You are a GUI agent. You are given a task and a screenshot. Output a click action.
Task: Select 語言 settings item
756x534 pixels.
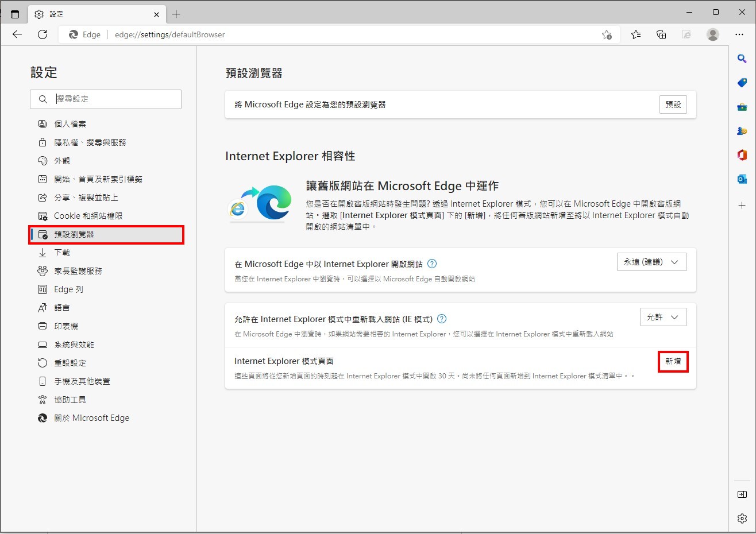pyautogui.click(x=106, y=308)
